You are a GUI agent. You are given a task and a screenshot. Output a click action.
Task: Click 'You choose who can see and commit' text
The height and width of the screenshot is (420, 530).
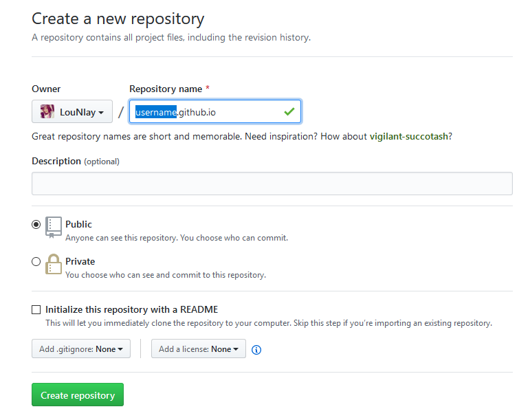tap(166, 275)
